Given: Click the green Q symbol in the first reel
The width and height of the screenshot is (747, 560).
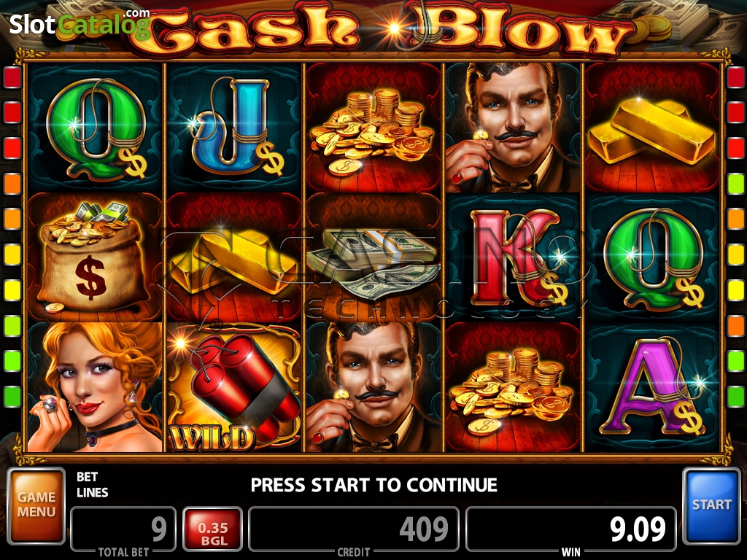Looking at the screenshot, I should tap(95, 128).
